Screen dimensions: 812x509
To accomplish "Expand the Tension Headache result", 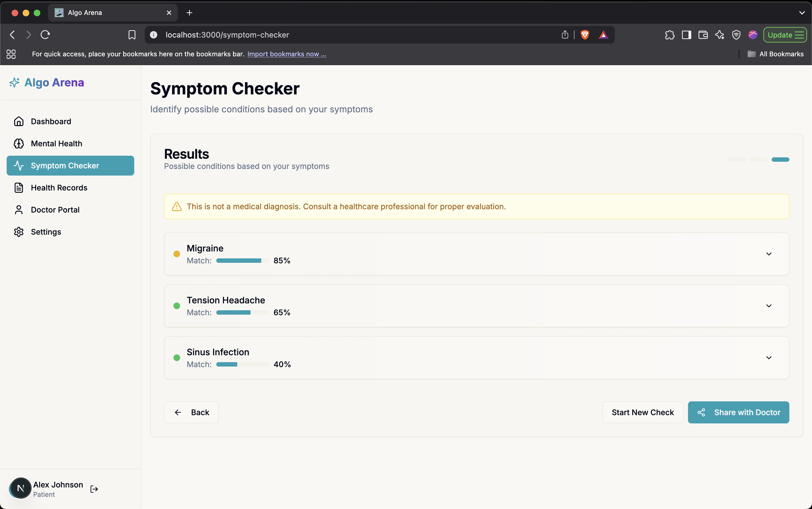I will 769,306.
